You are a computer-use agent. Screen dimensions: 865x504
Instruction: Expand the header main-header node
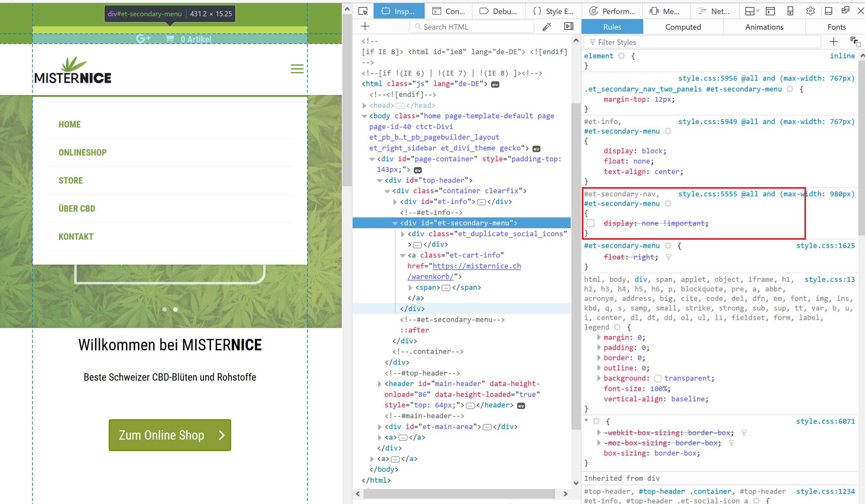click(x=380, y=384)
